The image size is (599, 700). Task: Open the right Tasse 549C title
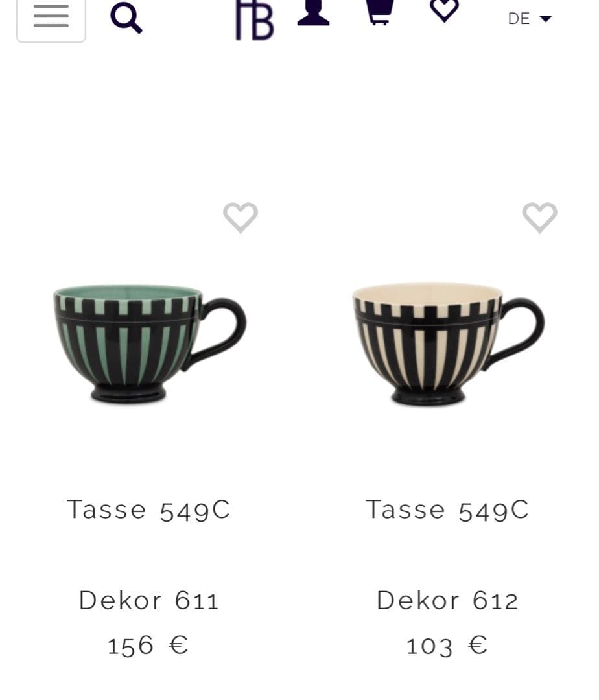(447, 510)
